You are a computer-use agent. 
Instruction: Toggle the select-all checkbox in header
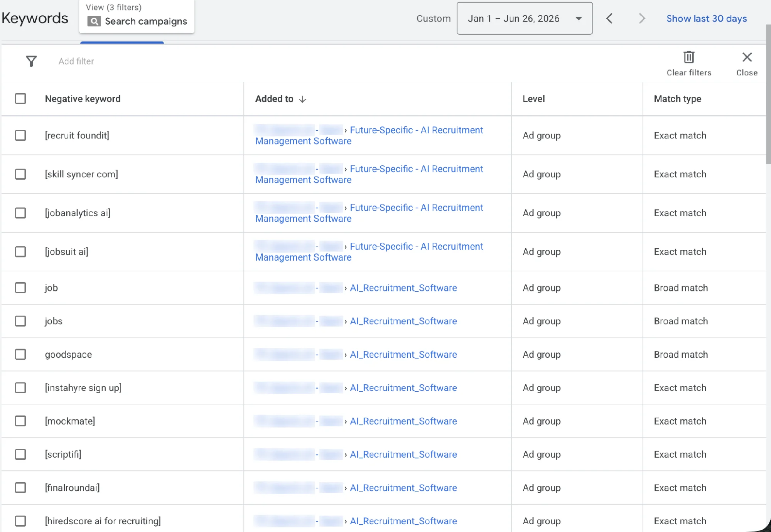20,99
